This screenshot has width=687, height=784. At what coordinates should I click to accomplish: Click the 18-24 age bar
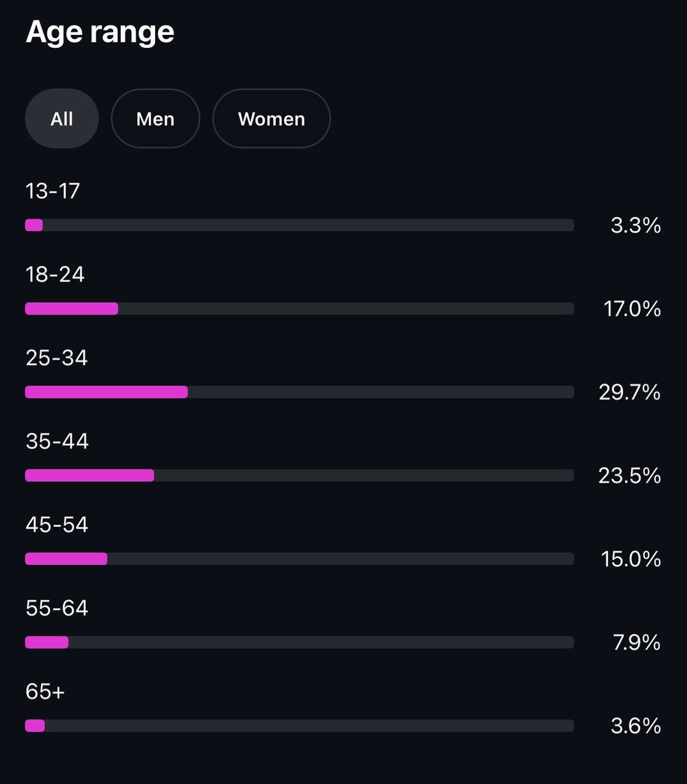[299, 309]
